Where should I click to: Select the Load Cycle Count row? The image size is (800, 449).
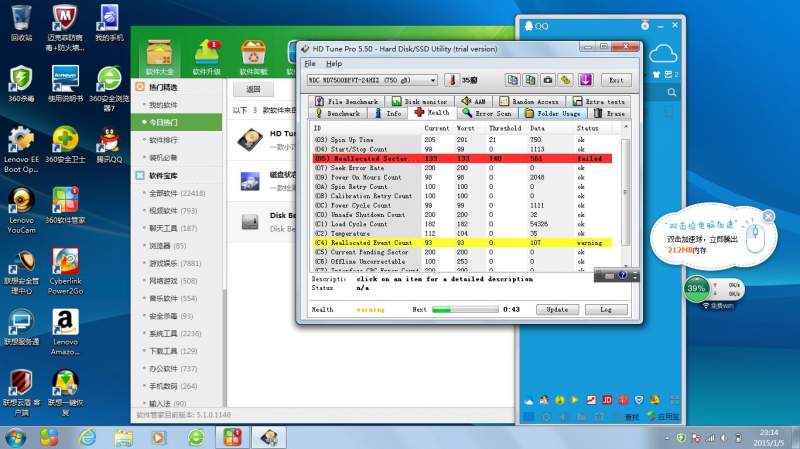point(462,224)
